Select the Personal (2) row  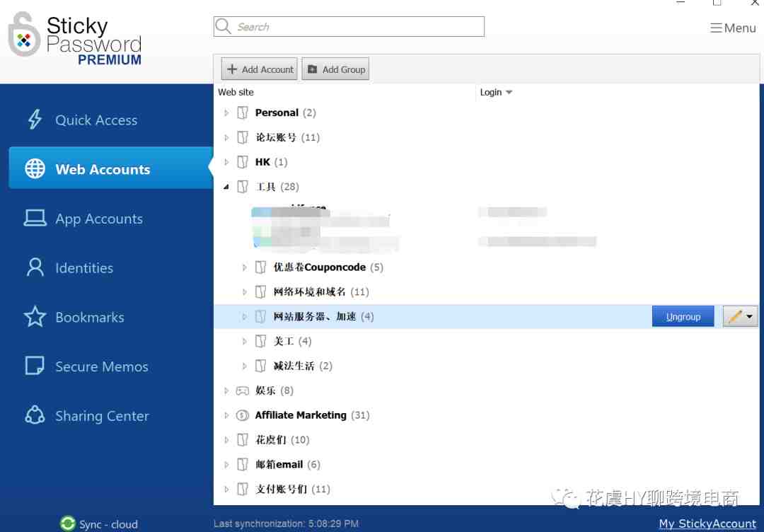tap(486, 112)
